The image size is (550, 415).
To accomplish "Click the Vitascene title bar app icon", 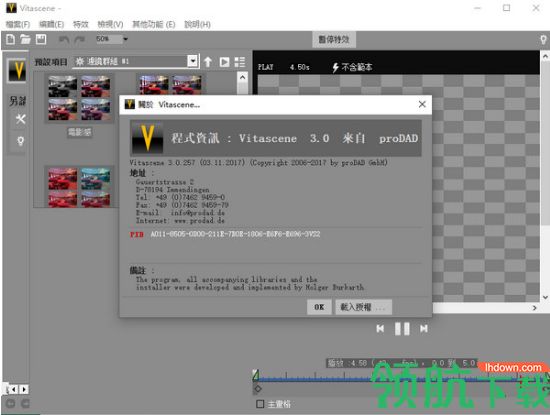I will pyautogui.click(x=11, y=8).
